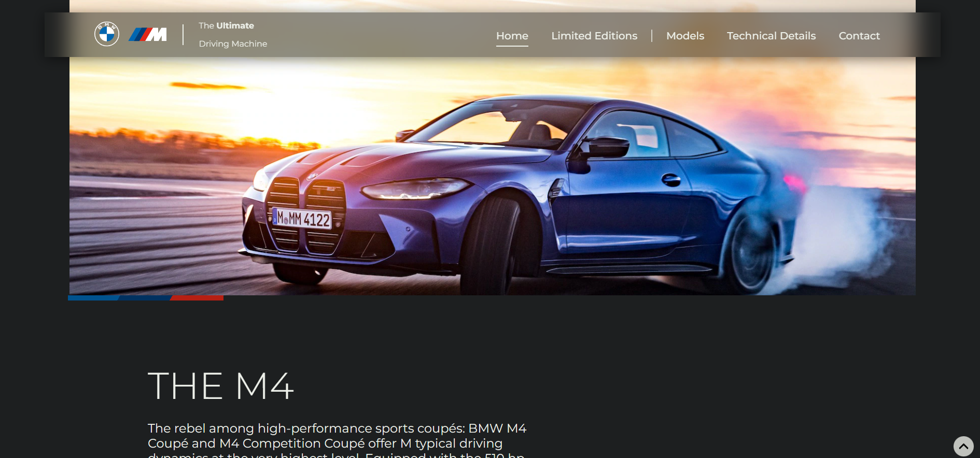Click the scroll-to-top arrow button

click(x=963, y=446)
